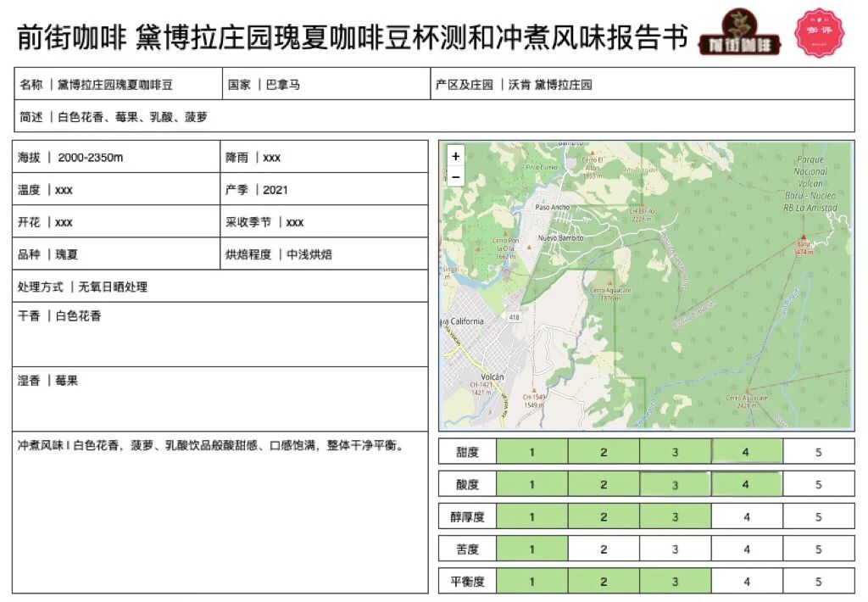Select the Baru 3474 m peak marker
868x602 pixels.
coord(803,241)
